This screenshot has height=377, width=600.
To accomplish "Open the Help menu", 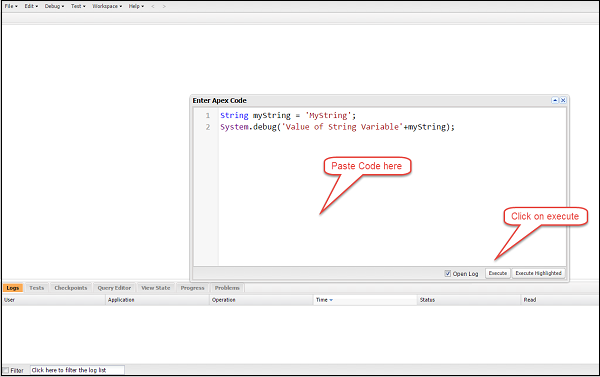I will 136,6.
